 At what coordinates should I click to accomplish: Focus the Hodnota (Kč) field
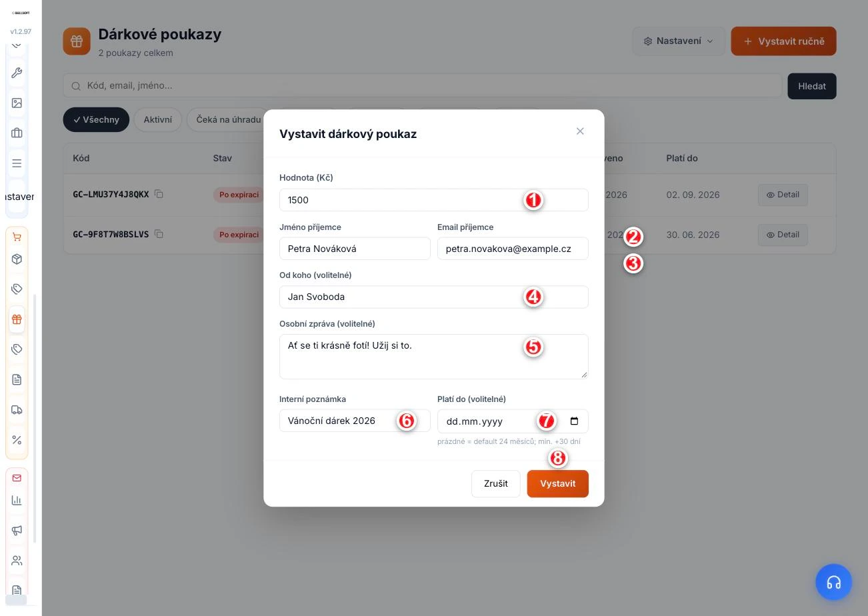433,200
